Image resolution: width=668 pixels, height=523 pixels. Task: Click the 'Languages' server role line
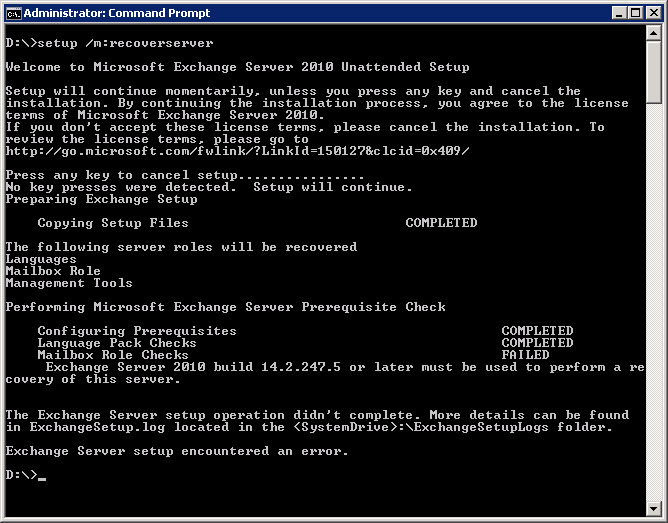coord(41,259)
